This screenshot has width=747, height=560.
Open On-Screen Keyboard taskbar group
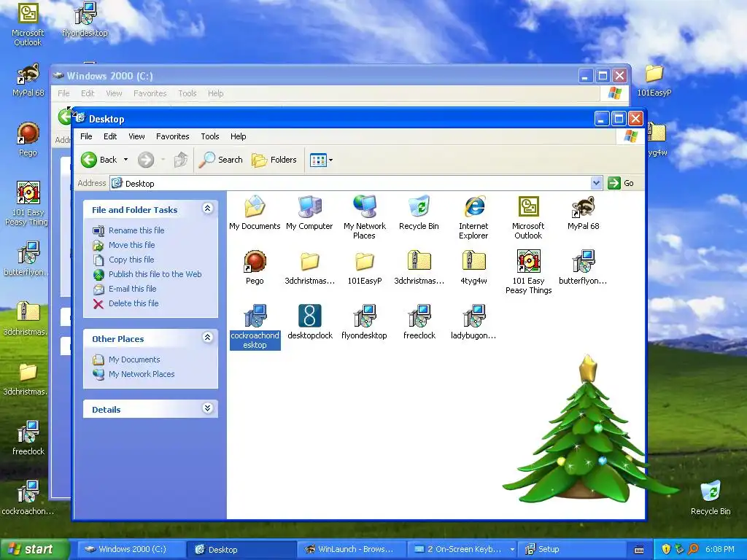coord(462,549)
